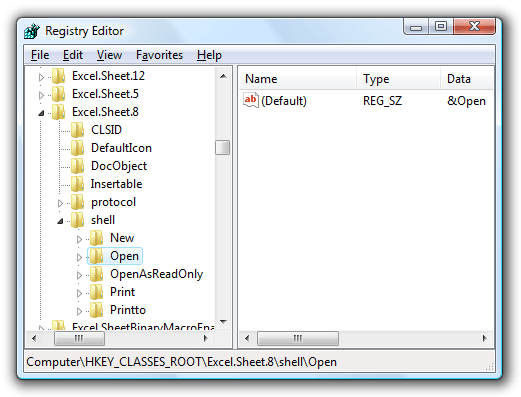Click the protocol folder icon
Image resolution: width=521 pixels, height=397 pixels.
coord(77,202)
